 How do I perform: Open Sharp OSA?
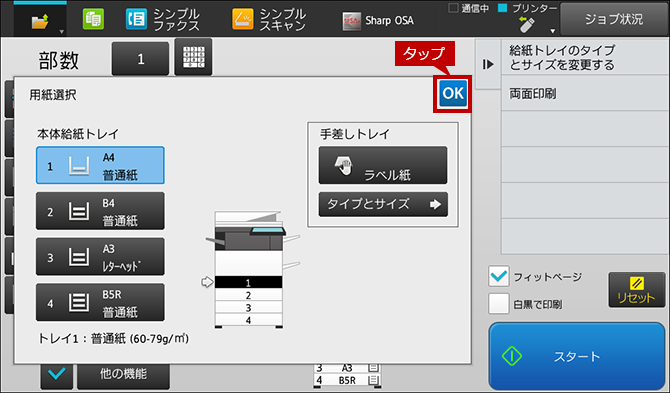pos(378,21)
